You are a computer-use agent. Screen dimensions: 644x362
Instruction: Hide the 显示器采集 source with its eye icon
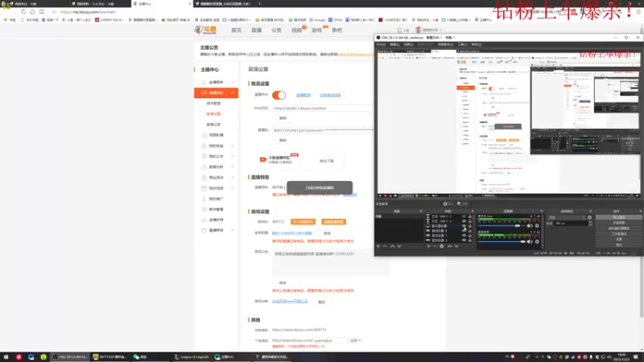tap(464, 226)
